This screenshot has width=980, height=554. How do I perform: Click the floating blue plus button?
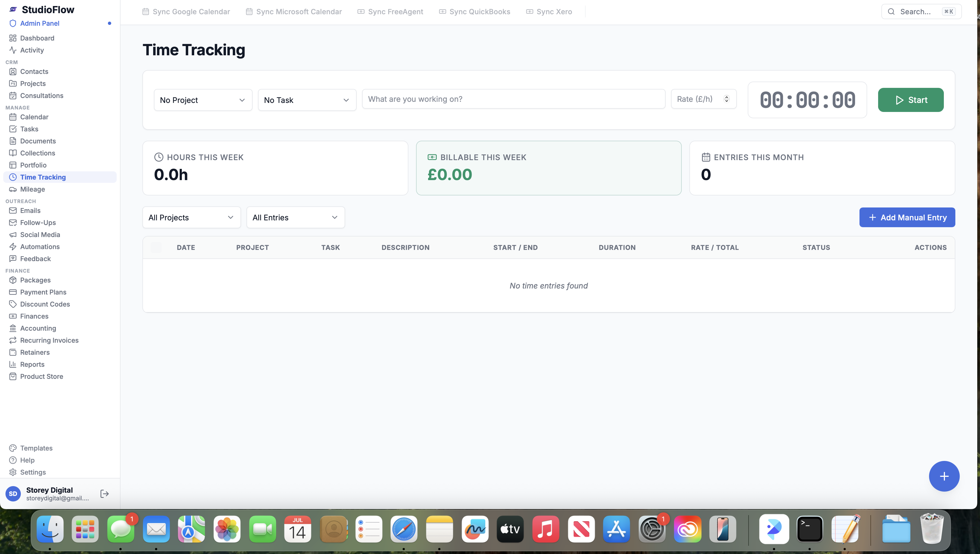pyautogui.click(x=944, y=476)
